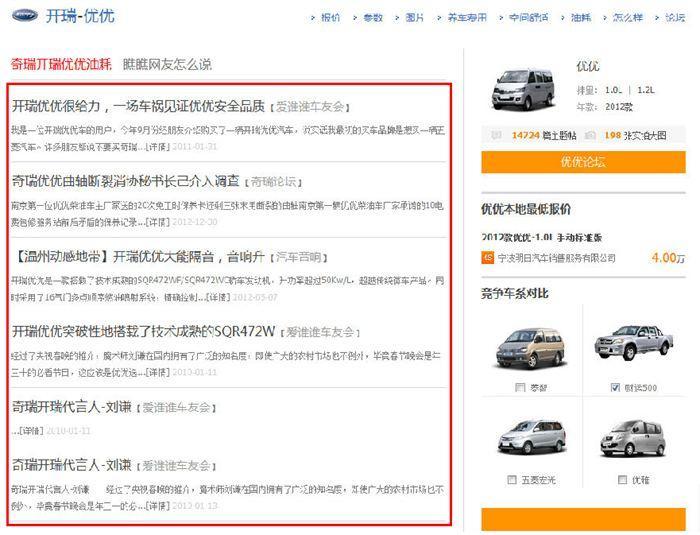This screenshot has height=535, width=700.
Task: Select the 1.2L displacement
Action: (646, 90)
